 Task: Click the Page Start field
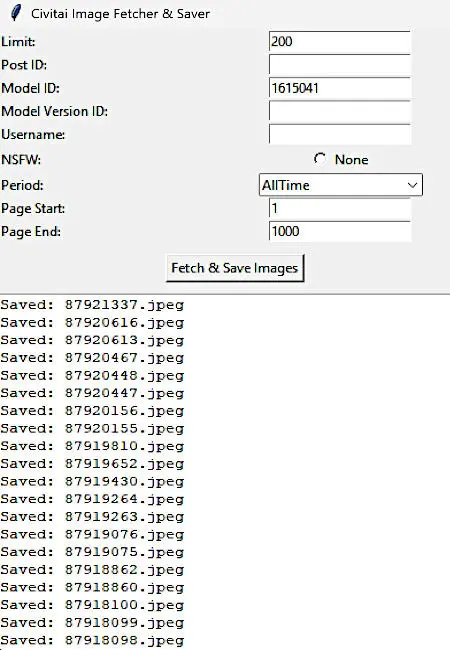click(x=340, y=208)
